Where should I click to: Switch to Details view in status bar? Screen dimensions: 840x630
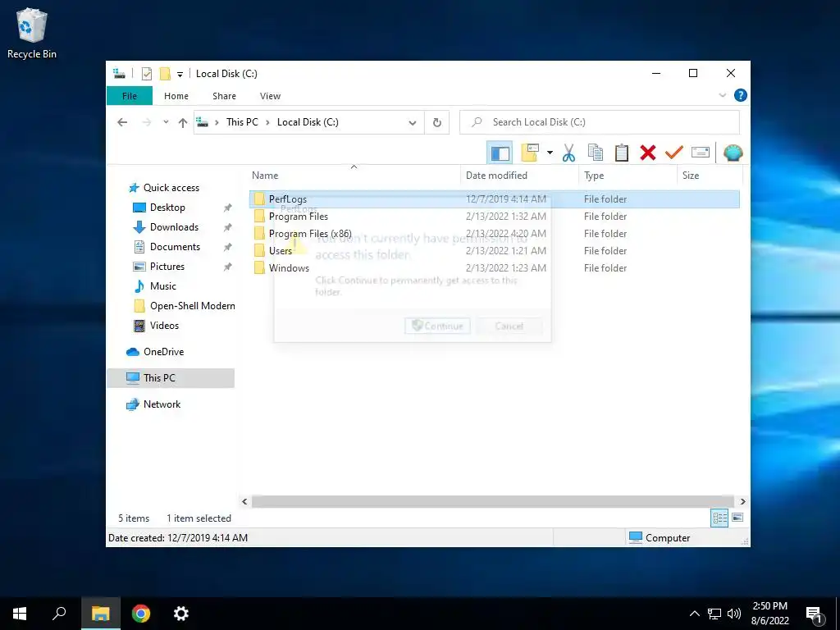coord(719,518)
